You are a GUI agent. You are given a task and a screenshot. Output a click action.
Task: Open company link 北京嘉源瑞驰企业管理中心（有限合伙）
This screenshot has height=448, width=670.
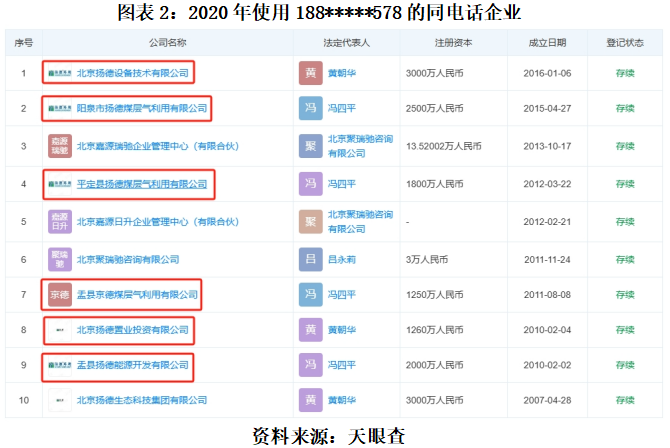coord(158,146)
